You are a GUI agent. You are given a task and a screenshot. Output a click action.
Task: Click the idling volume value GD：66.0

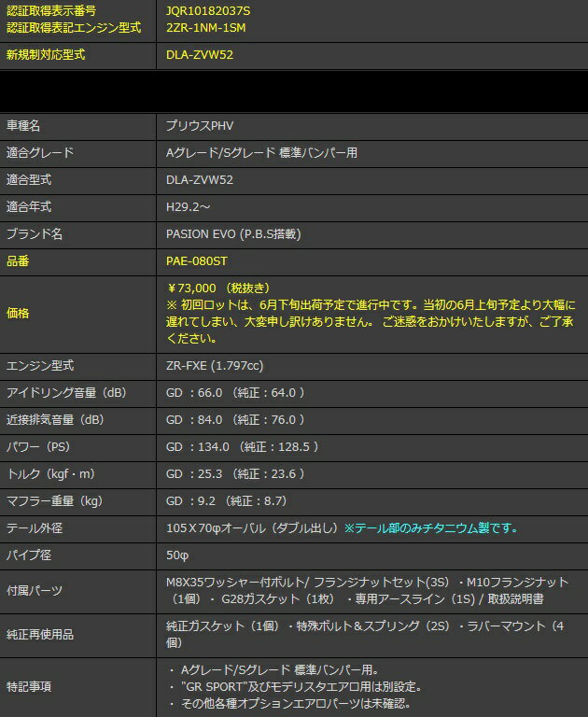click(196, 393)
